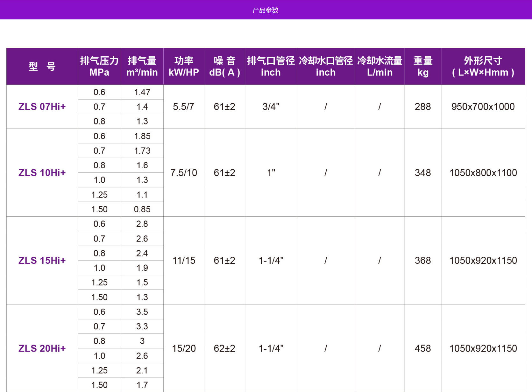The image size is (532, 392).
Task: Click the 1" outlet pipe size
Action: click(x=271, y=173)
